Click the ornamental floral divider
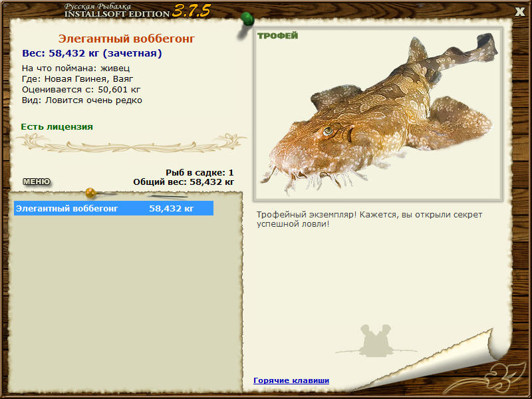Viewport: 532px width, 399px height. click(x=132, y=142)
